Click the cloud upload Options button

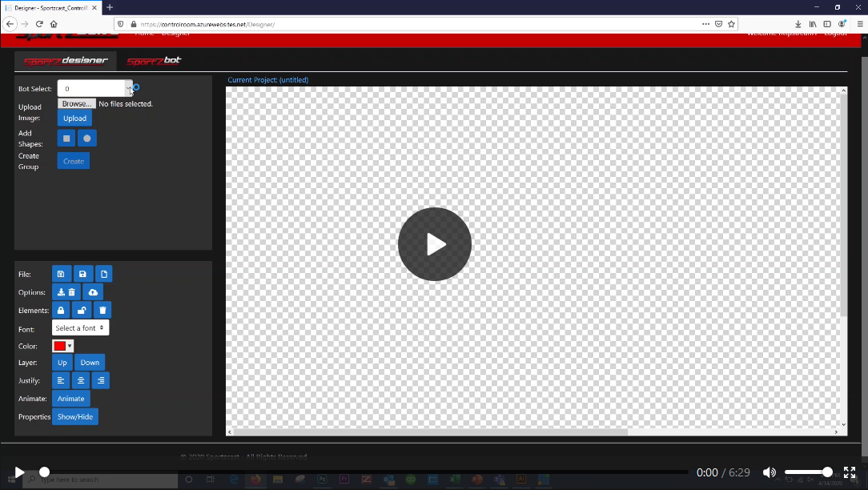(93, 292)
